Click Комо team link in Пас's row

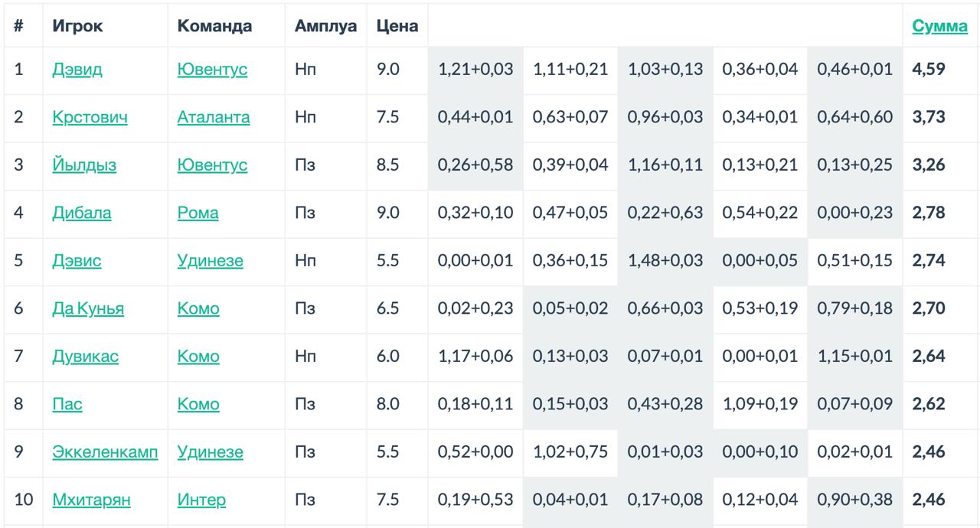[198, 404]
